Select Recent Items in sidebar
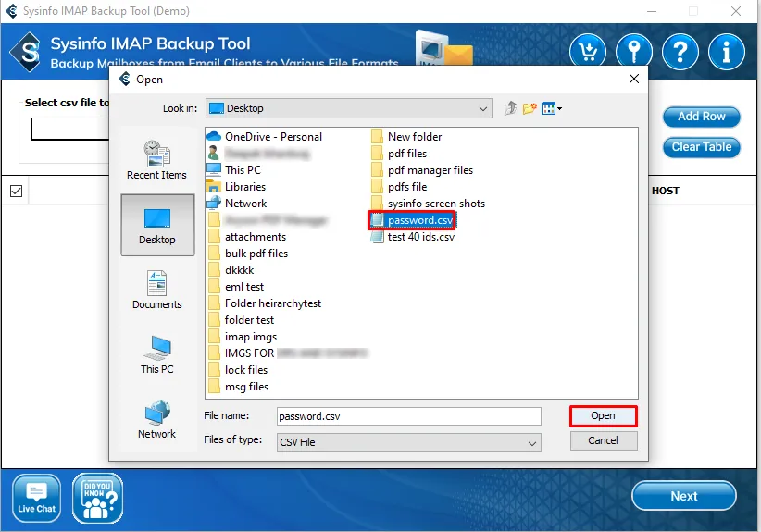The height and width of the screenshot is (532, 761). (156, 160)
